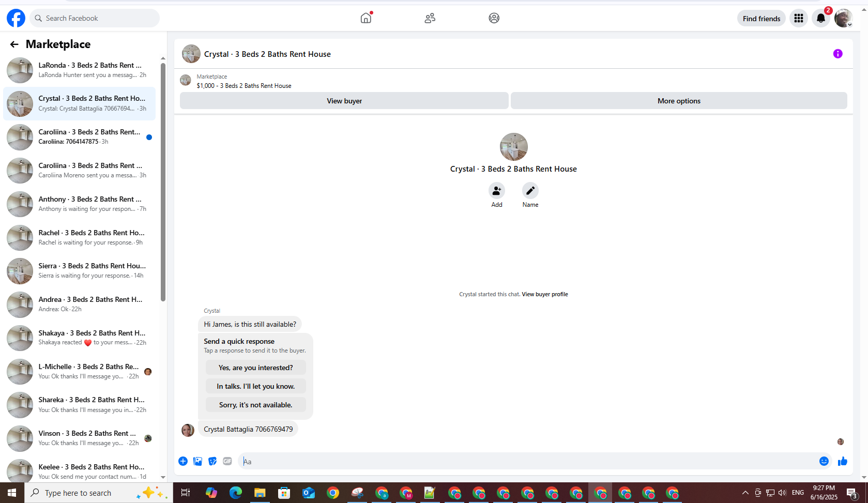
Task: Open the View buyer profile link
Action: pyautogui.click(x=545, y=294)
